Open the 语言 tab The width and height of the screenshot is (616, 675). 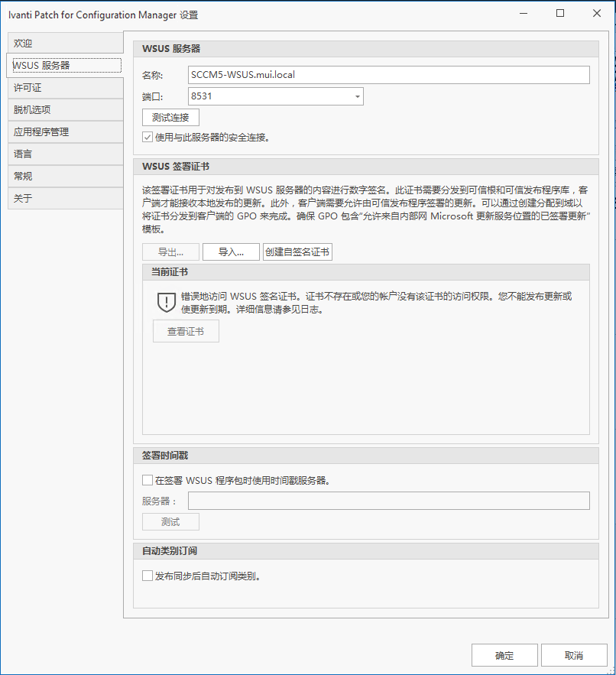coord(66,154)
